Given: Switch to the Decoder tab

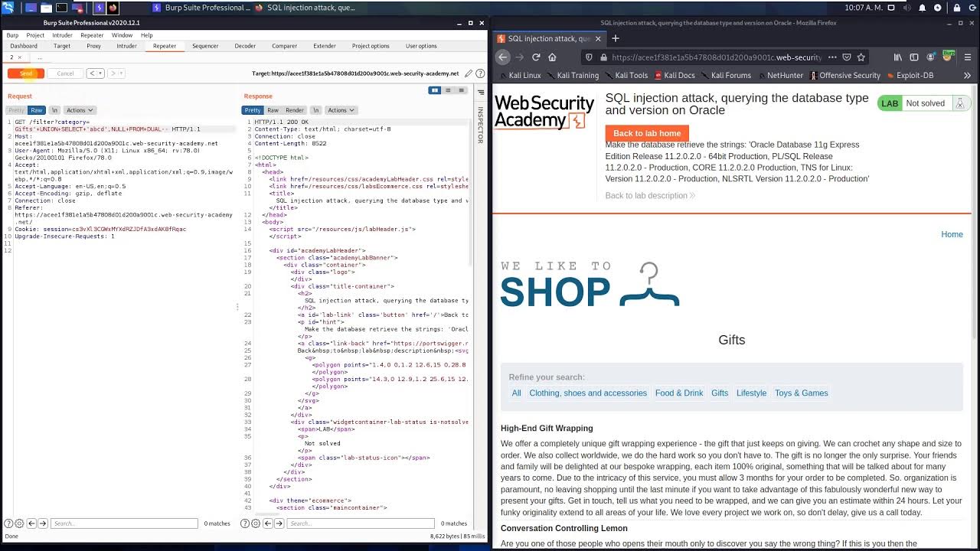Looking at the screenshot, I should click(x=245, y=46).
